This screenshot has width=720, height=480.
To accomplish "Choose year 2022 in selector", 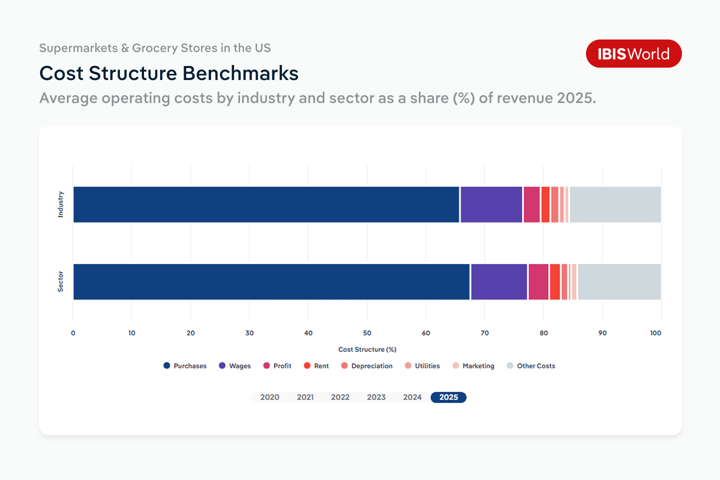I will [x=341, y=397].
